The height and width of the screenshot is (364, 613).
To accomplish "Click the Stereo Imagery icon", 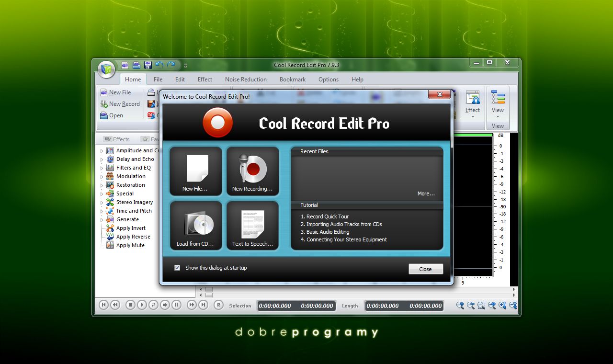I will coord(110,202).
